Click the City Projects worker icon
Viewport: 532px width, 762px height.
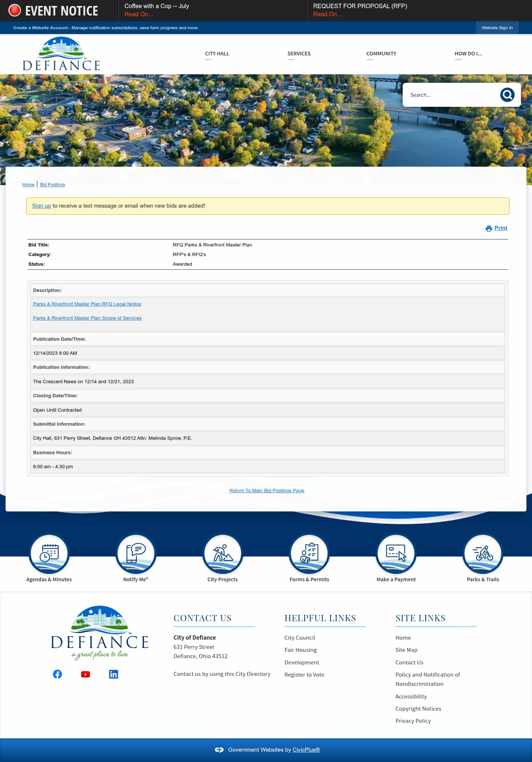pos(222,553)
